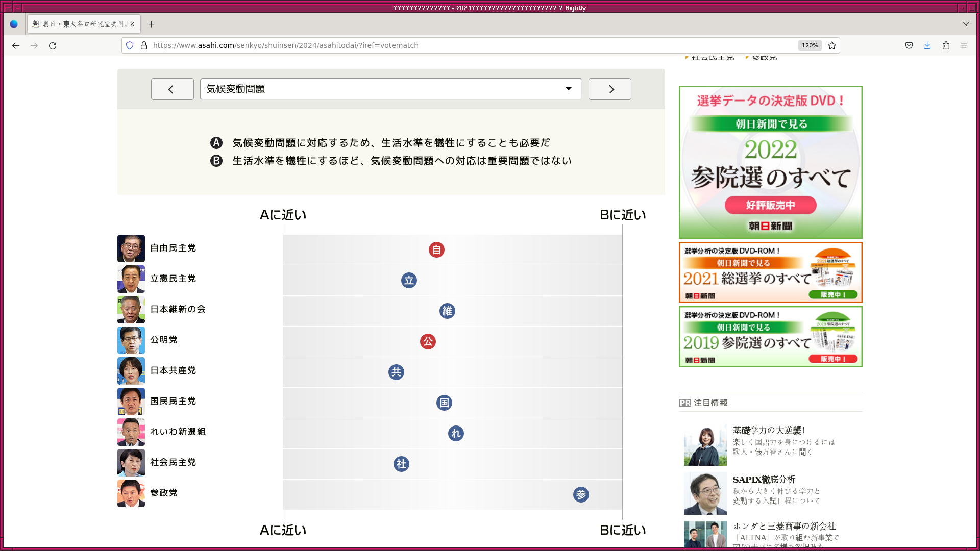Select the 日本共産党 party name
The image size is (980, 551).
coord(173,370)
